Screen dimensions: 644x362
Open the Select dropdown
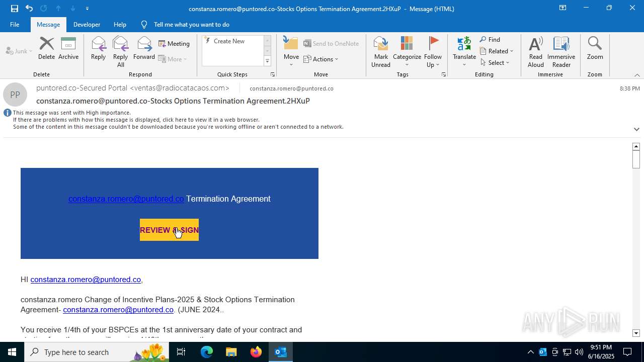click(x=495, y=63)
